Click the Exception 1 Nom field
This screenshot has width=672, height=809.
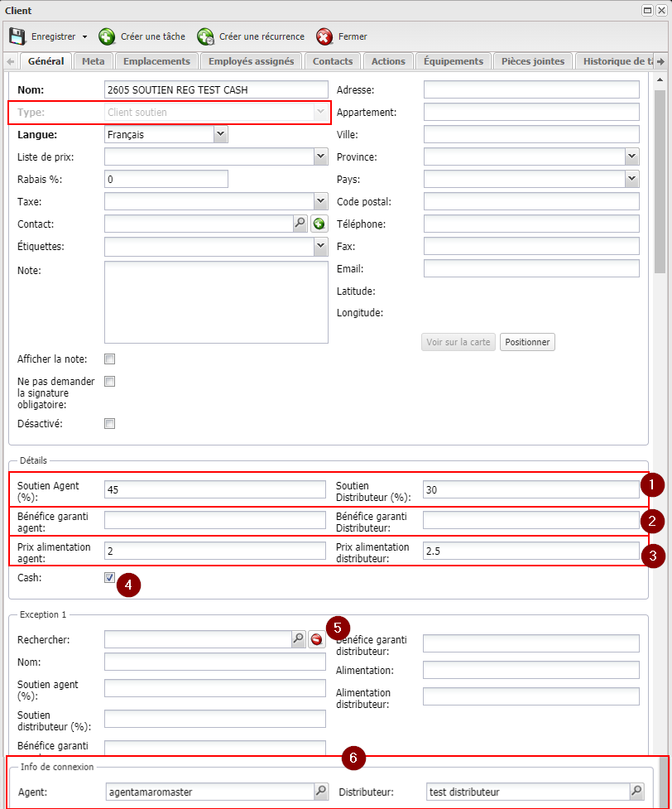(215, 662)
